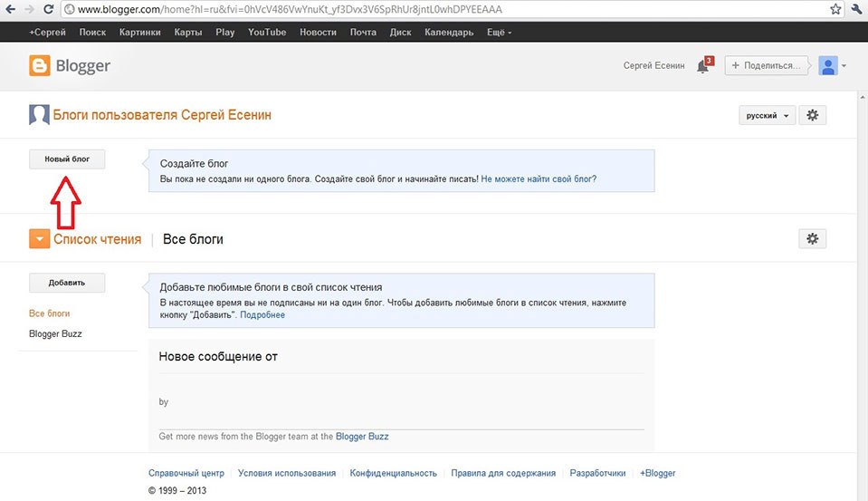Screen dimensions: 868x501
Task: Click the Новый блог button
Action: tap(67, 159)
